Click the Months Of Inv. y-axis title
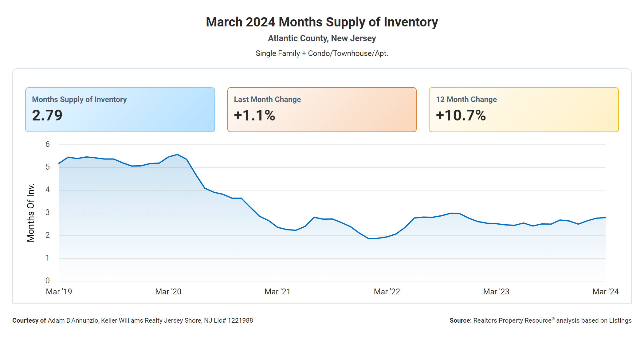This screenshot has width=644, height=338. [x=31, y=213]
